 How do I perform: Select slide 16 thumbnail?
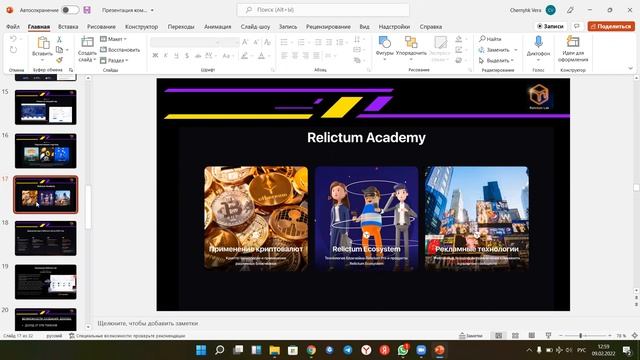pos(46,151)
